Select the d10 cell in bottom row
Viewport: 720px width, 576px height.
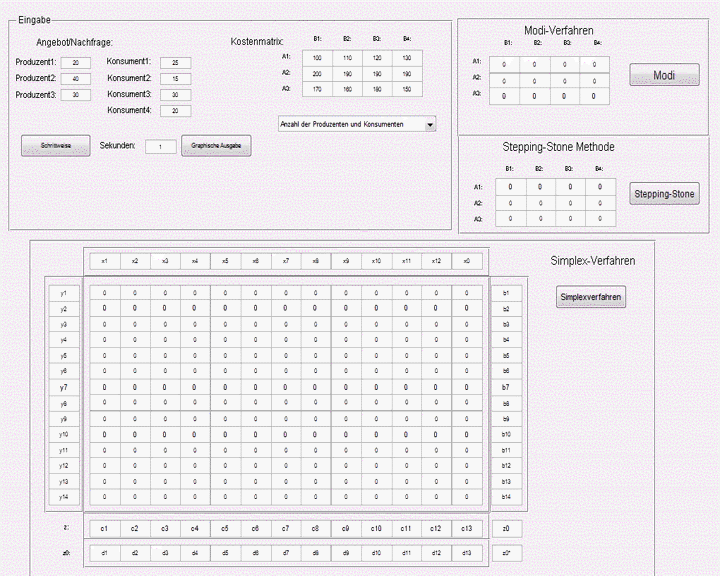(x=377, y=553)
